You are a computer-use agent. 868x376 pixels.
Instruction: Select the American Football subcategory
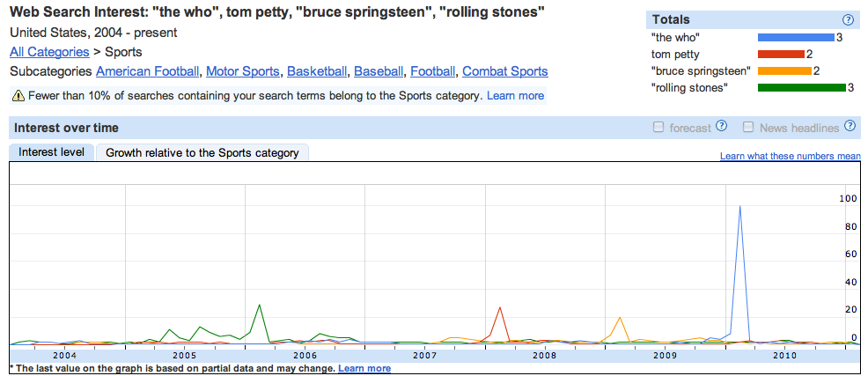point(148,71)
